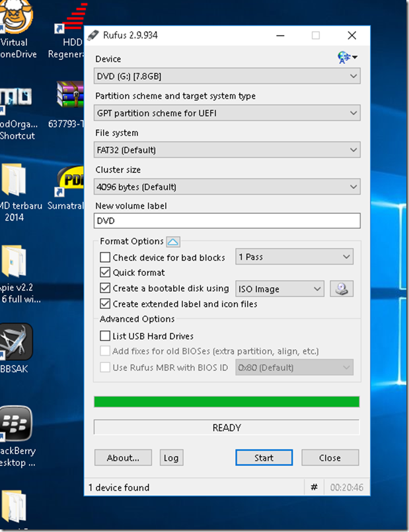409x532 pixels.
Task: Open the Cluster size 4096 bytes dropdown
Action: [x=227, y=187]
